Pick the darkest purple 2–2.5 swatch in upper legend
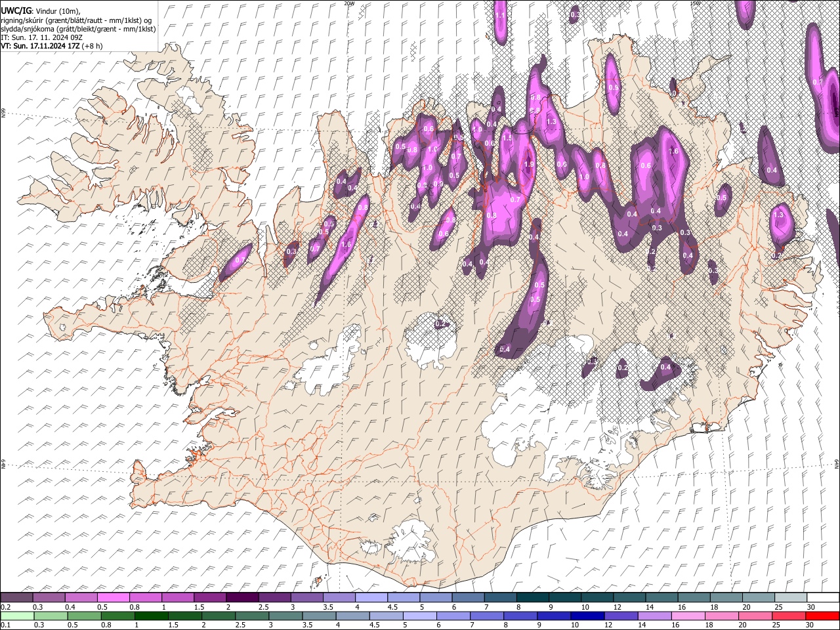 [x=241, y=597]
